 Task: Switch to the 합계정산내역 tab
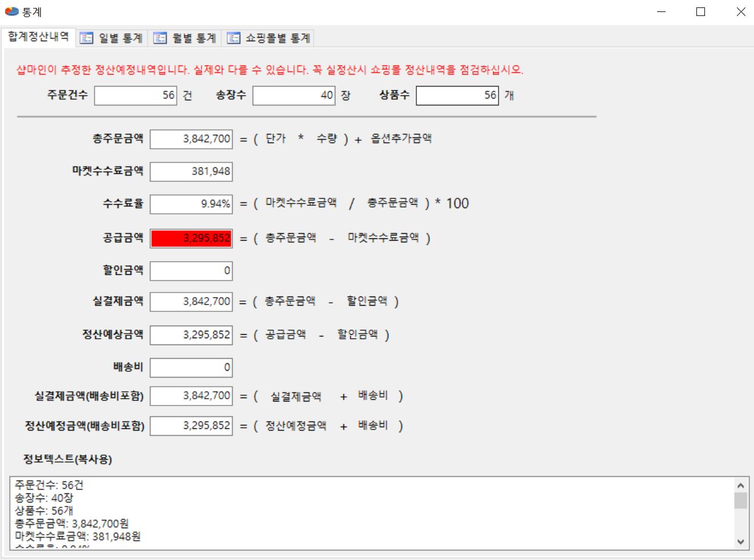tap(38, 36)
